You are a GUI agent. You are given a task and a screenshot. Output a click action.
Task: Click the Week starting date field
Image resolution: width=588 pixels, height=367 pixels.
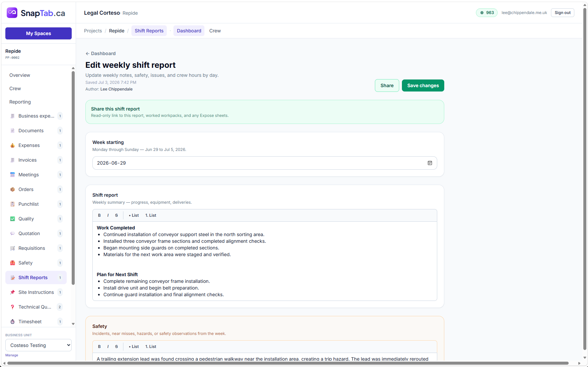click(264, 163)
